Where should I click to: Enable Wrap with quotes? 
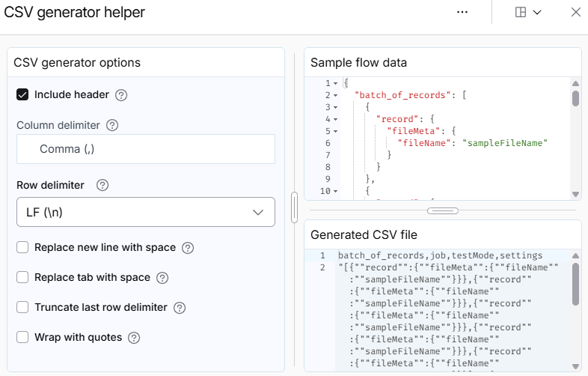coord(22,337)
